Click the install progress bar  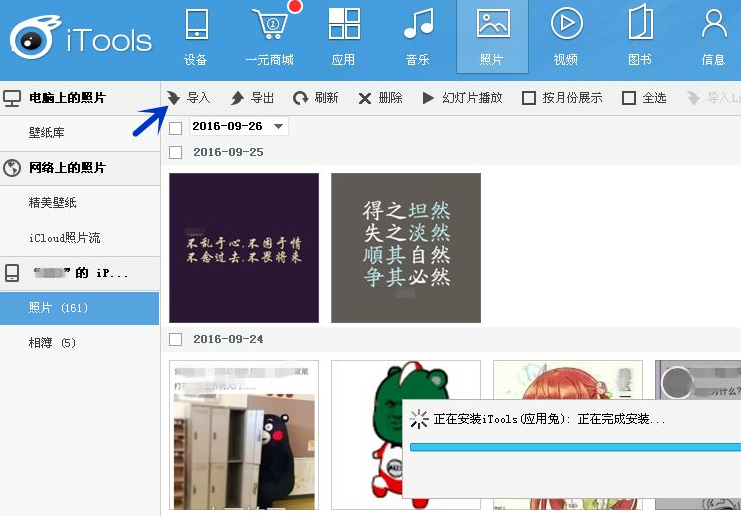coord(575,447)
